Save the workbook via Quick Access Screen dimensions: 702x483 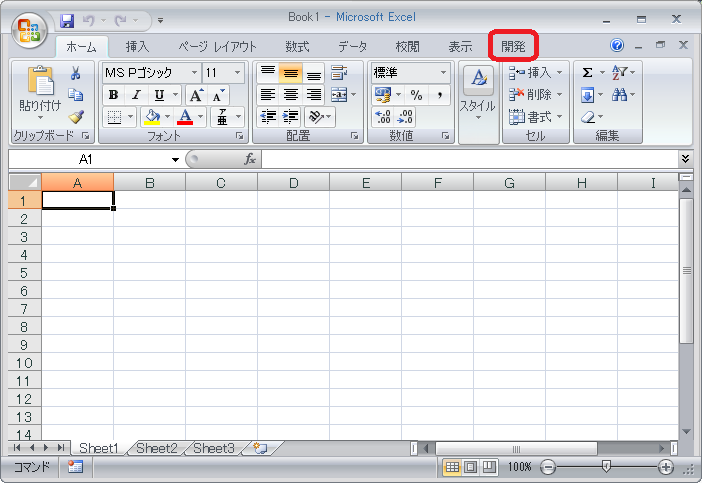pyautogui.click(x=67, y=21)
